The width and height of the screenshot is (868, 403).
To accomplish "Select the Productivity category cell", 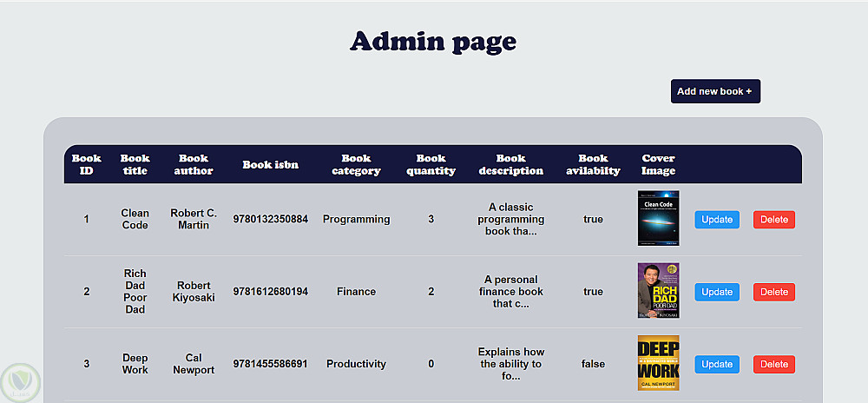I will (356, 364).
